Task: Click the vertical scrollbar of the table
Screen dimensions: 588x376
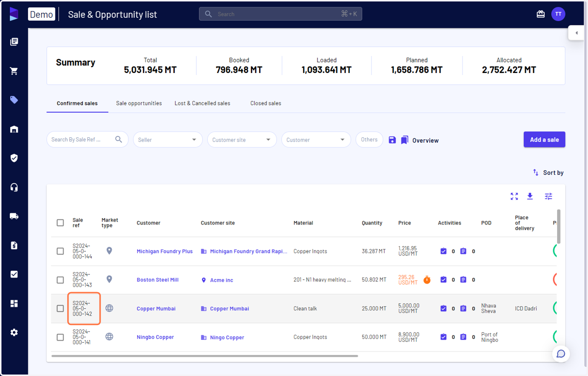Action: [559, 226]
